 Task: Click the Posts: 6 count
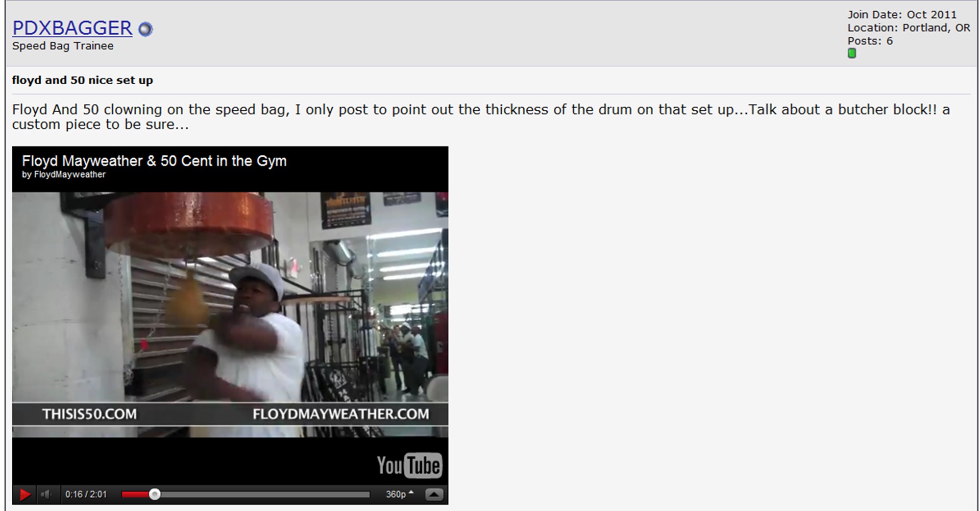(x=870, y=41)
